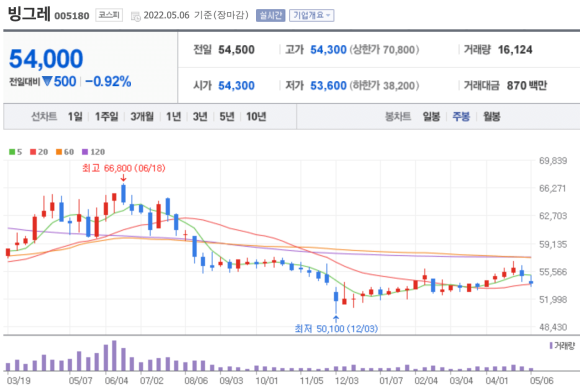This screenshot has width=580, height=389.
Task: Click the orange 60 moving average swatch
Action: point(59,152)
